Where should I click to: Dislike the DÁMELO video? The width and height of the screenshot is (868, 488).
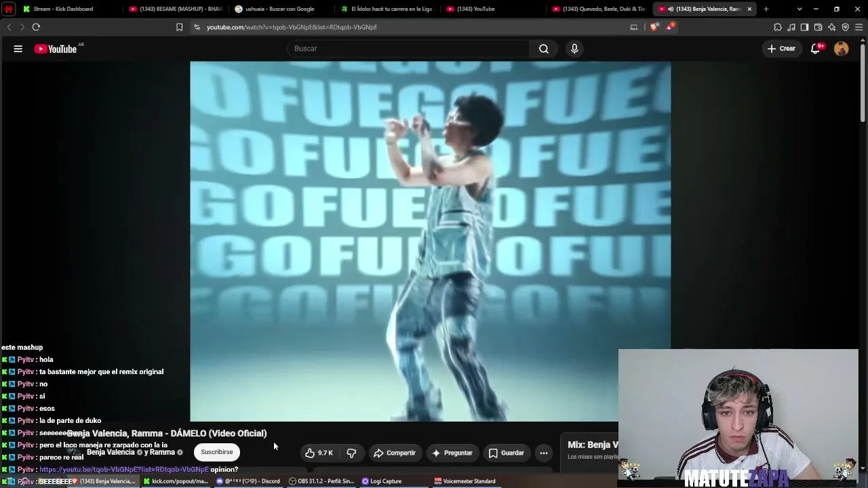(x=351, y=453)
